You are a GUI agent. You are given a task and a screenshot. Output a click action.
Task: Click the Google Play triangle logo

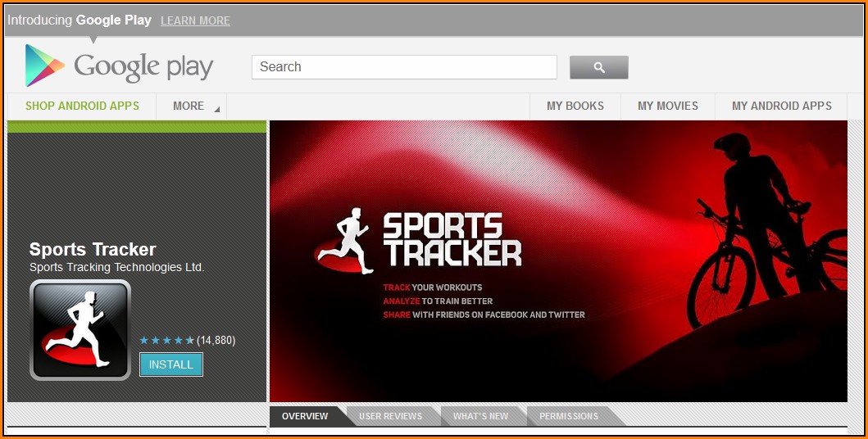(44, 66)
